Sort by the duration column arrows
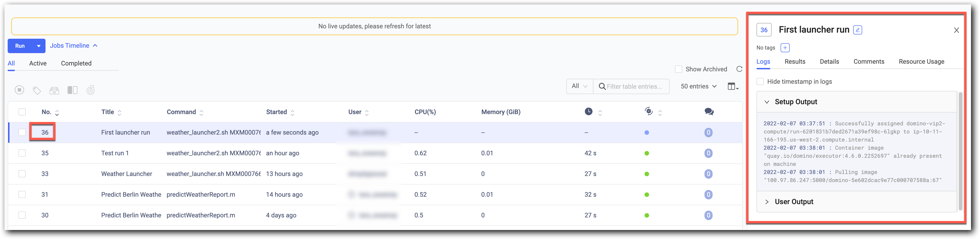 [600, 113]
